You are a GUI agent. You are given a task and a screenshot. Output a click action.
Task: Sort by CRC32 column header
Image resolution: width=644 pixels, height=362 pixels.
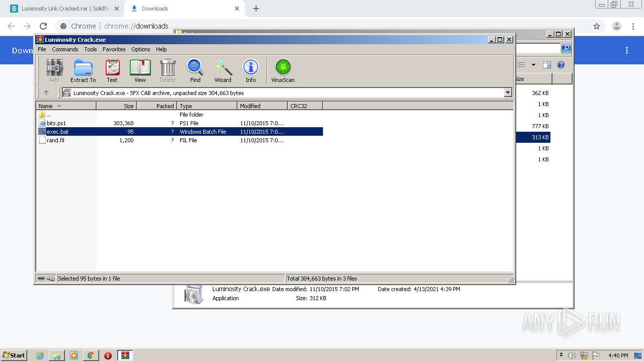coord(305,106)
